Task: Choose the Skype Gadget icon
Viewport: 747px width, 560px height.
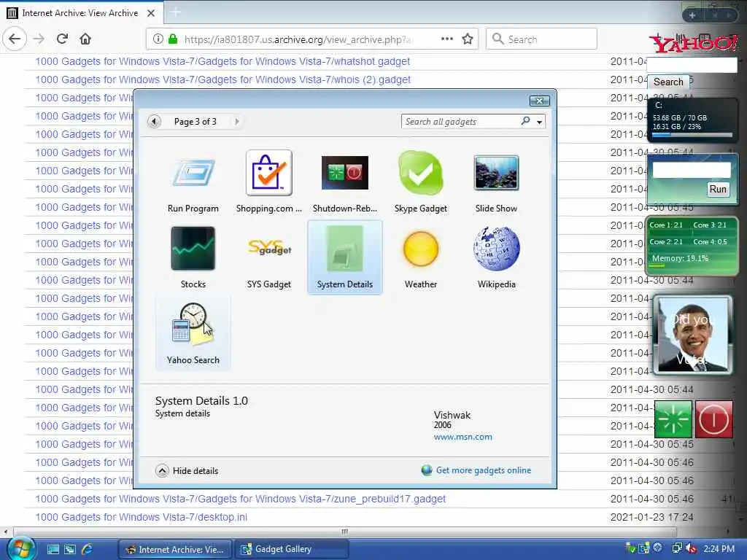Action: point(421,172)
